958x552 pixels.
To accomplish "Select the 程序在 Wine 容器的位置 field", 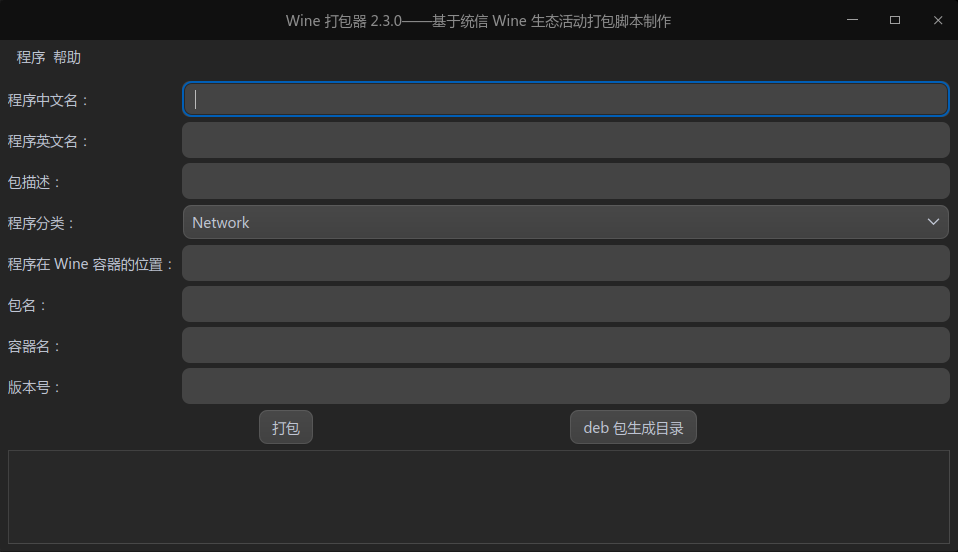I will tap(565, 263).
